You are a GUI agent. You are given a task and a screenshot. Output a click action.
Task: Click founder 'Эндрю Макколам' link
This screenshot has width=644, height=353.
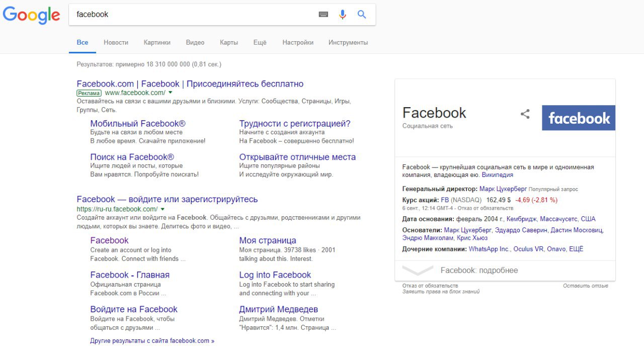(x=428, y=238)
